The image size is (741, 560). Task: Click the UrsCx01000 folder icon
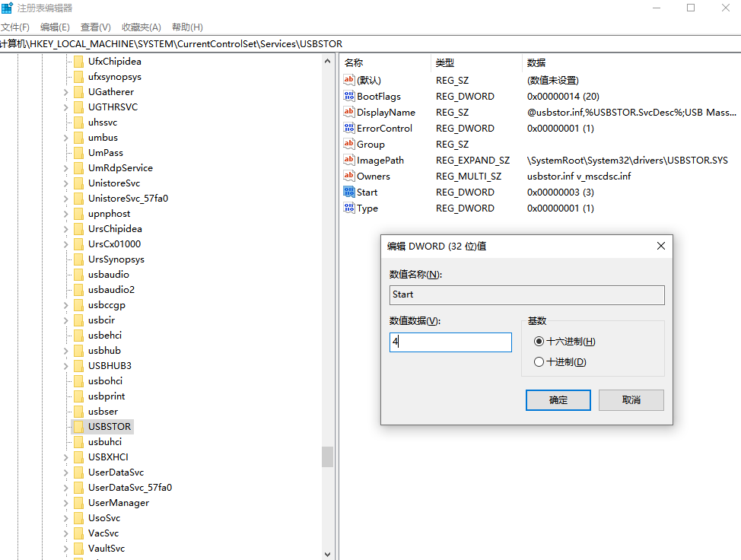(79, 243)
